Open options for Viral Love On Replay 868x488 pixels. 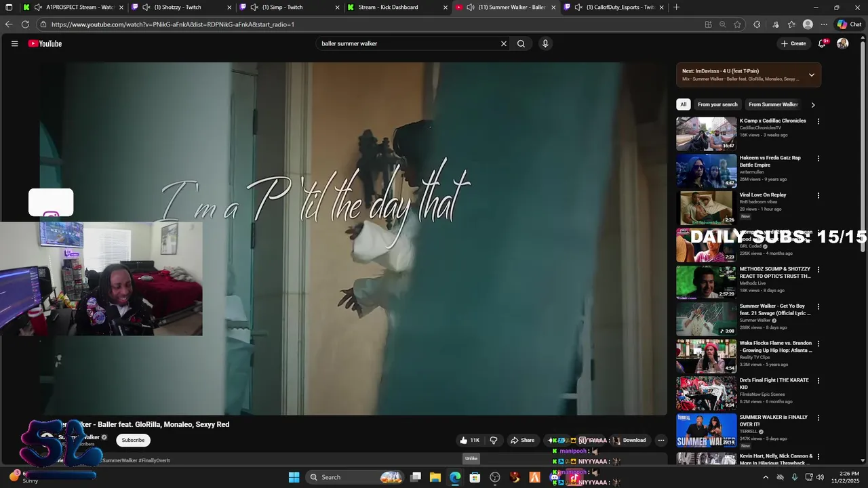click(x=818, y=195)
